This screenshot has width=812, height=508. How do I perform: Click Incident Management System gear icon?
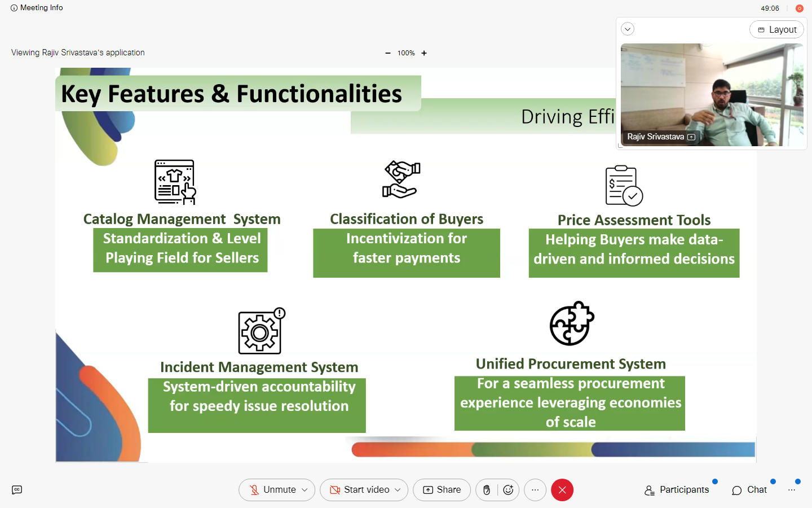(x=262, y=331)
